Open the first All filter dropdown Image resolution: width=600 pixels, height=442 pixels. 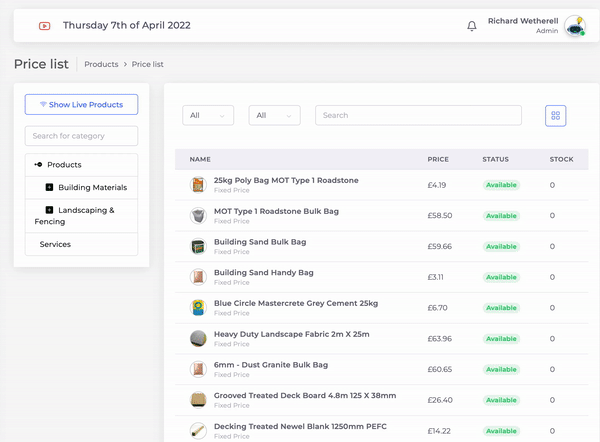(x=208, y=115)
